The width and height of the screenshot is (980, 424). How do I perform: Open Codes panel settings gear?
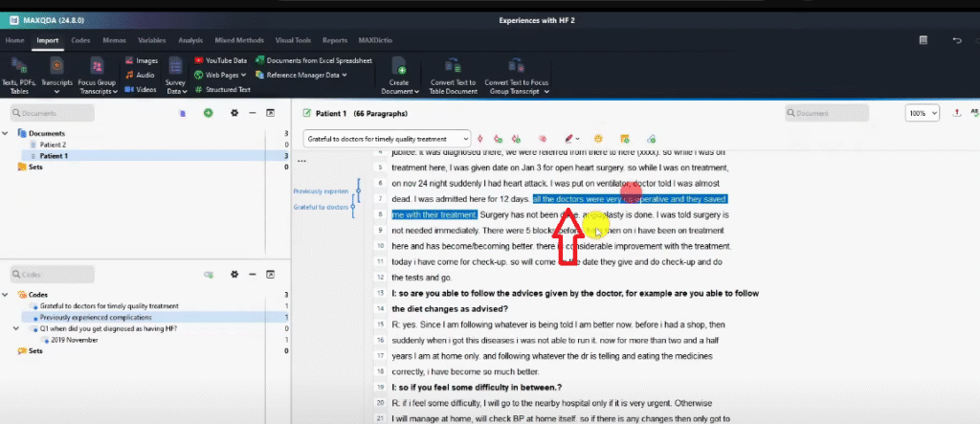pos(234,275)
